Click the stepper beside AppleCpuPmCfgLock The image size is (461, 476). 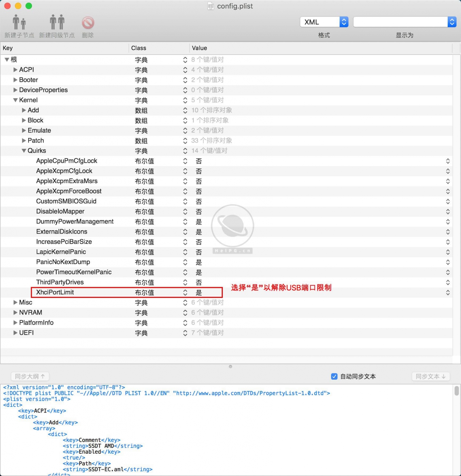point(185,161)
